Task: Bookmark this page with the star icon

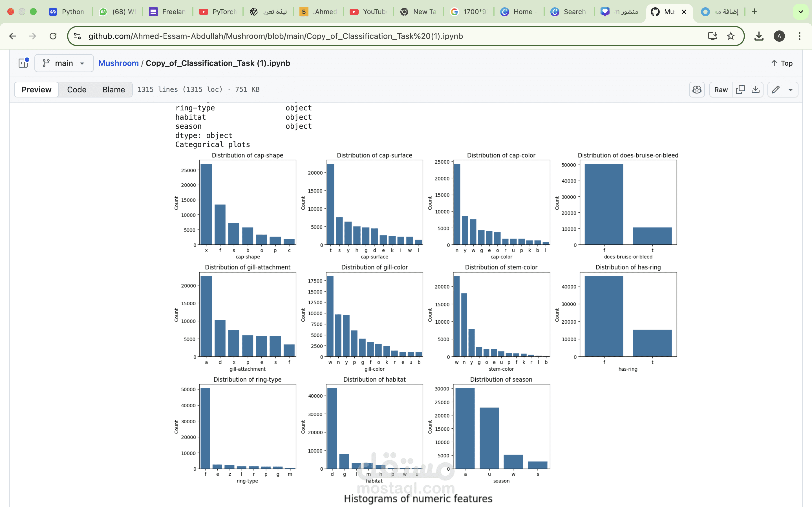Action: pos(731,36)
